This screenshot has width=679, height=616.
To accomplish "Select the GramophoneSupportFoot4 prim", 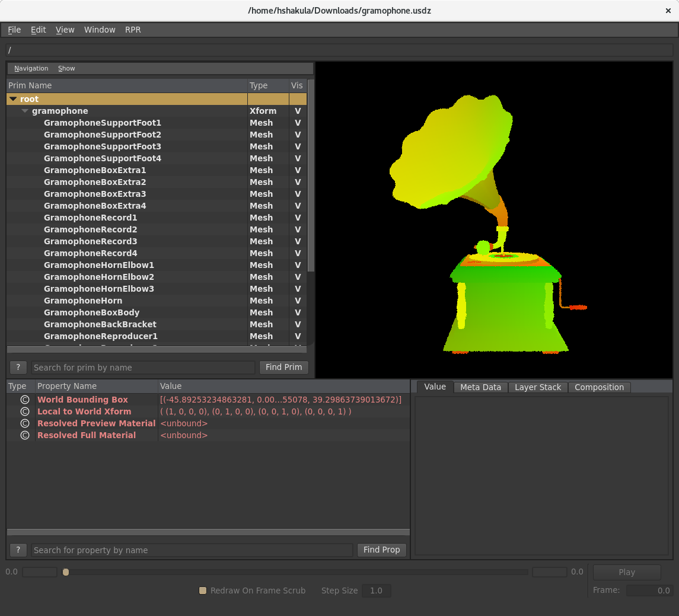I will click(102, 158).
